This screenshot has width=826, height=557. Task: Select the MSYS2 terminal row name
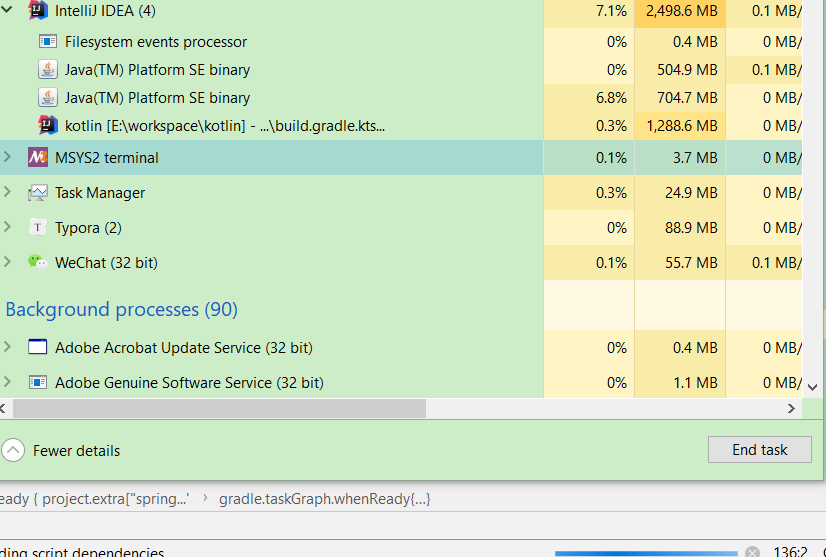coord(106,158)
